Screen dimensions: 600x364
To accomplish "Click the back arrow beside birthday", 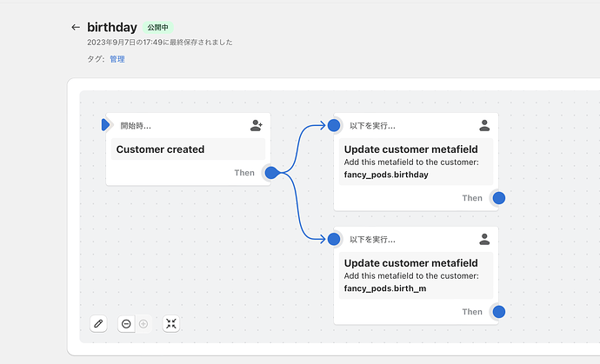I will tap(76, 28).
